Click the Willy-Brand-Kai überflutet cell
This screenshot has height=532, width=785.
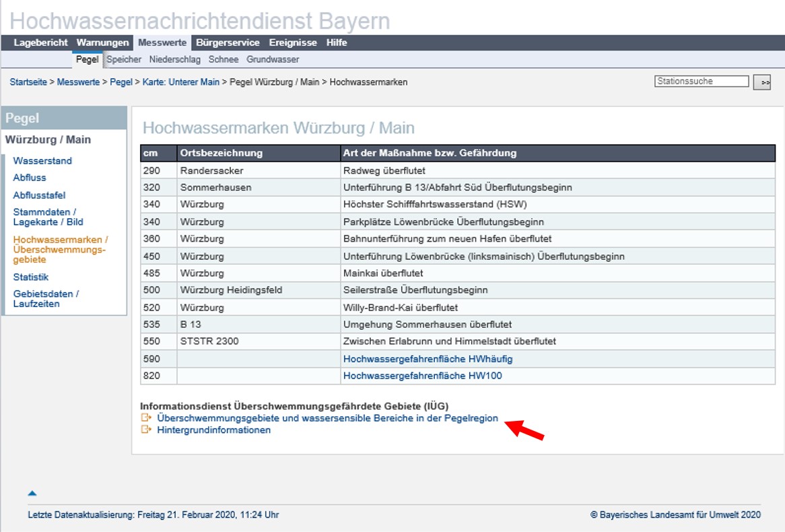(x=557, y=308)
